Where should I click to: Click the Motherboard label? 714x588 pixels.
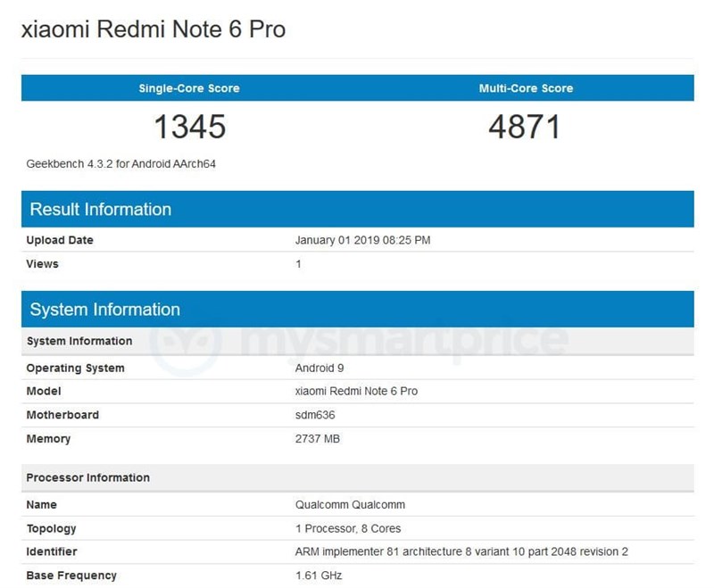62,415
